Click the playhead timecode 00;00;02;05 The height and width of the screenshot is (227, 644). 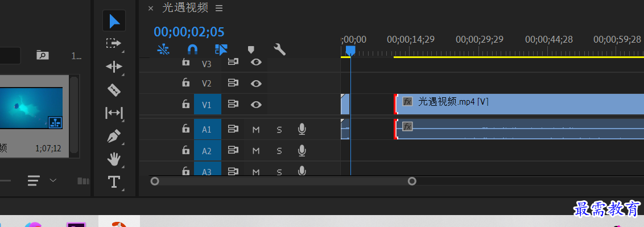tap(189, 32)
